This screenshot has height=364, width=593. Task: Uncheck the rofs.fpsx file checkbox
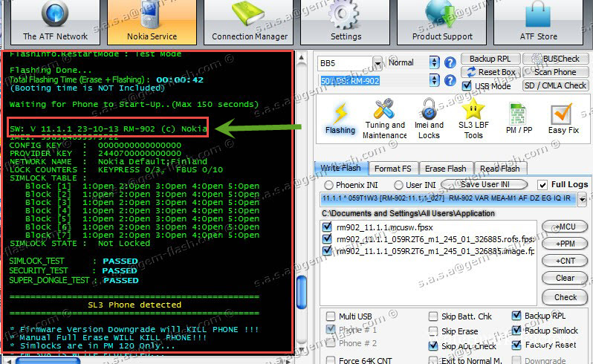327,239
